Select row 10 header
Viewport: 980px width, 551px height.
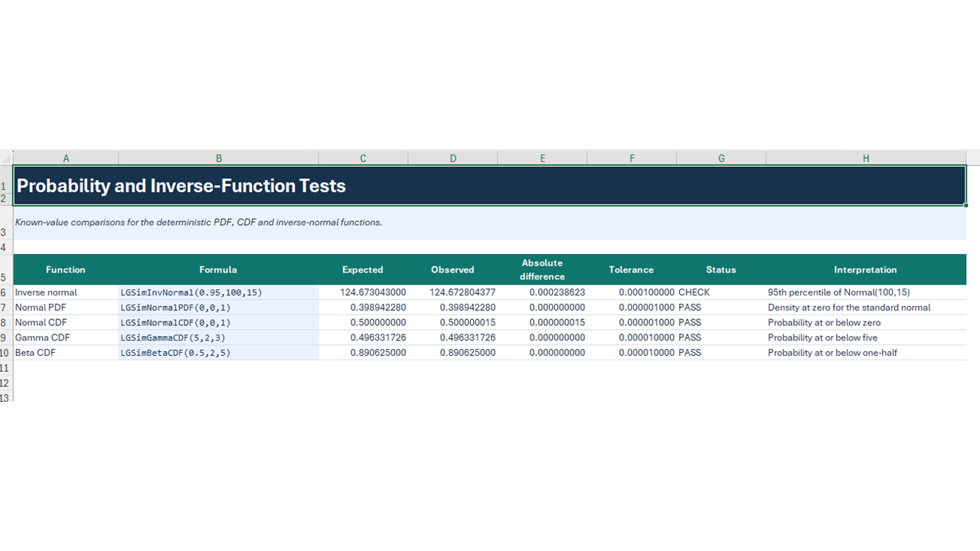click(6, 353)
